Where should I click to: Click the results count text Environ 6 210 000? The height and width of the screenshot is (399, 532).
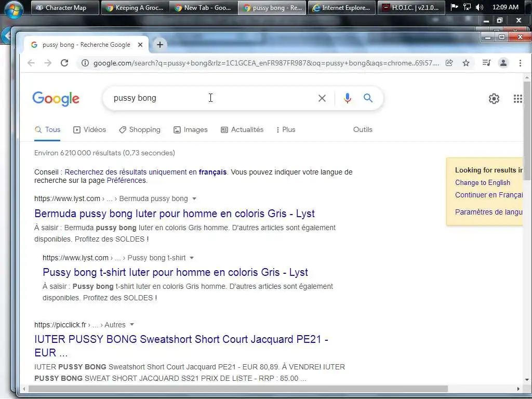pyautogui.click(x=104, y=153)
